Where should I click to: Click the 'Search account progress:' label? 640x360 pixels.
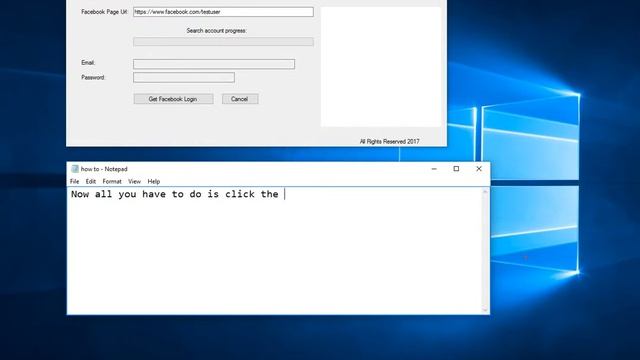[217, 31]
